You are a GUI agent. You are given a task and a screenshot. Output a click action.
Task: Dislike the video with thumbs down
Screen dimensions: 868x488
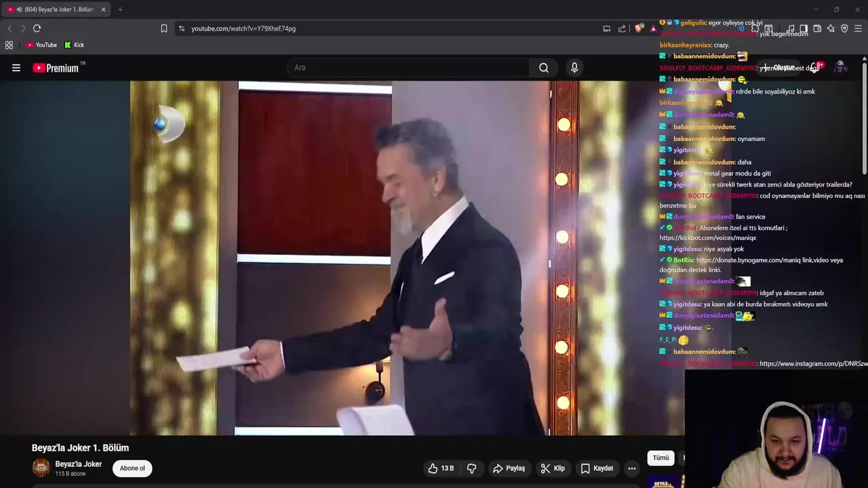pos(471,468)
